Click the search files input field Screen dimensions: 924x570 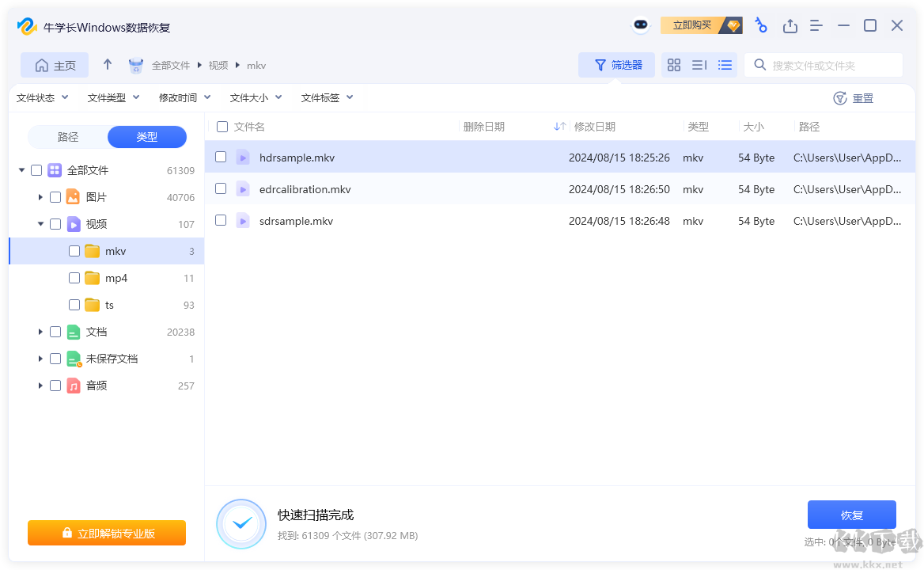(823, 64)
